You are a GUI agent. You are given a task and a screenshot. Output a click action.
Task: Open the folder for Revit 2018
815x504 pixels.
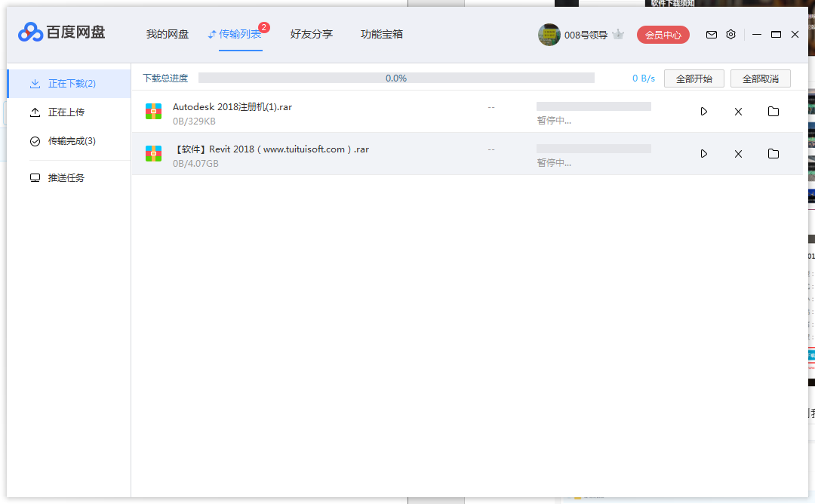773,153
